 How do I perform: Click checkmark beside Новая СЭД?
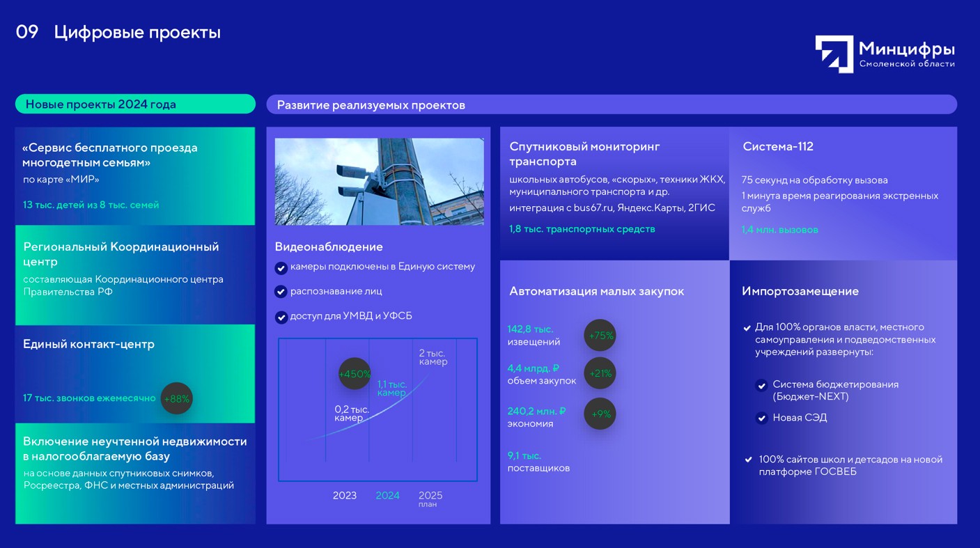click(762, 418)
